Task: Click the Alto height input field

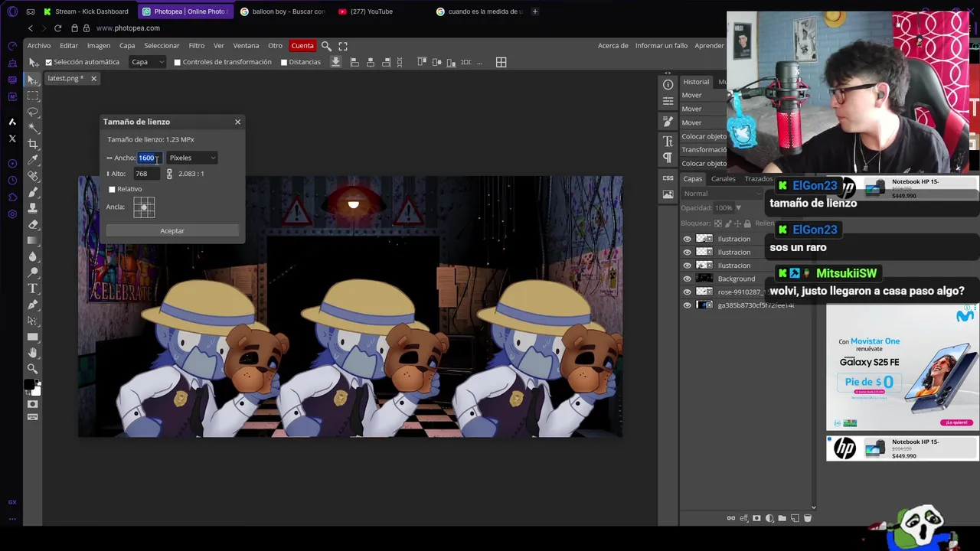Action: (x=148, y=174)
